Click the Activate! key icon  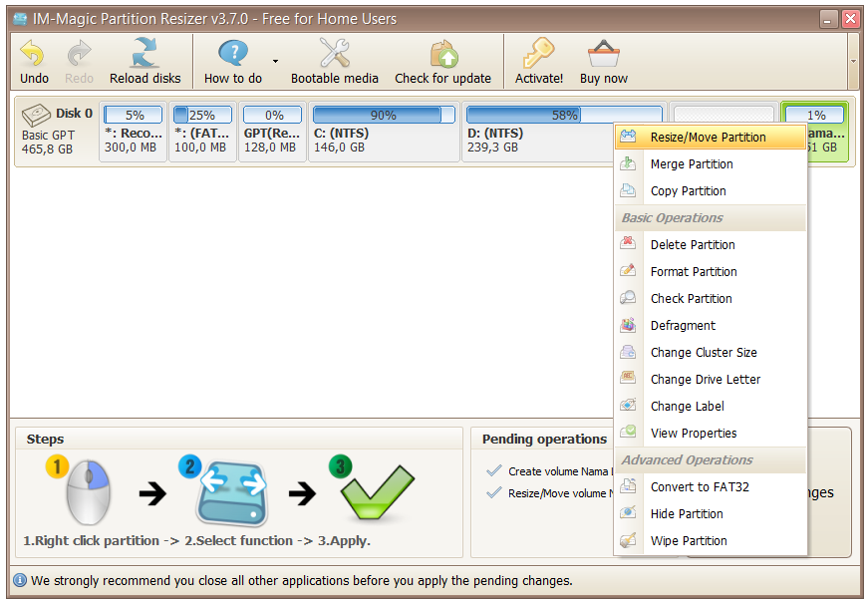[539, 54]
